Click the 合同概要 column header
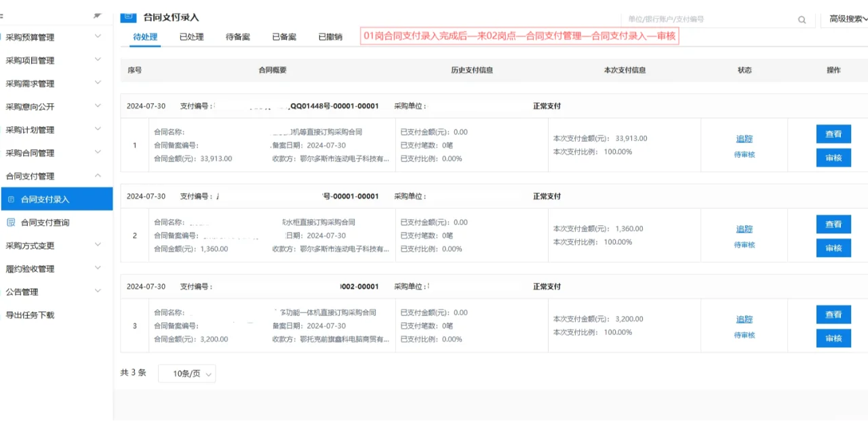868x434 pixels. point(273,70)
